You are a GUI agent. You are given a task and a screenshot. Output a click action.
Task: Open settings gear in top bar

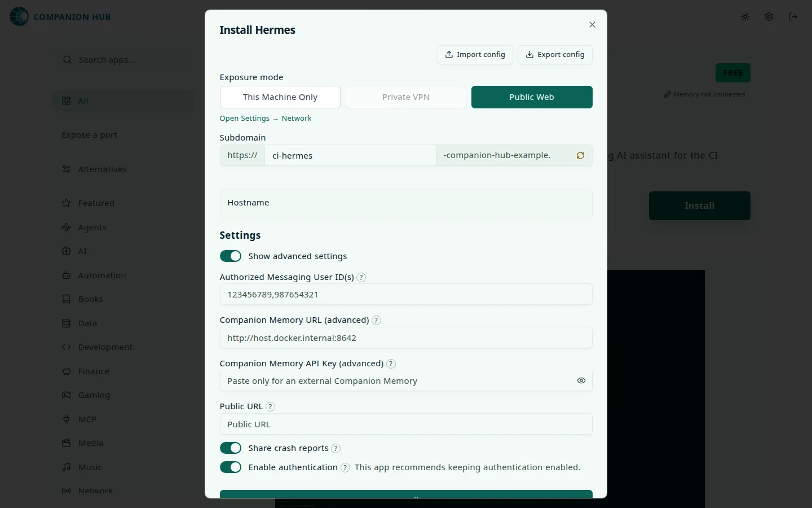[x=769, y=17]
